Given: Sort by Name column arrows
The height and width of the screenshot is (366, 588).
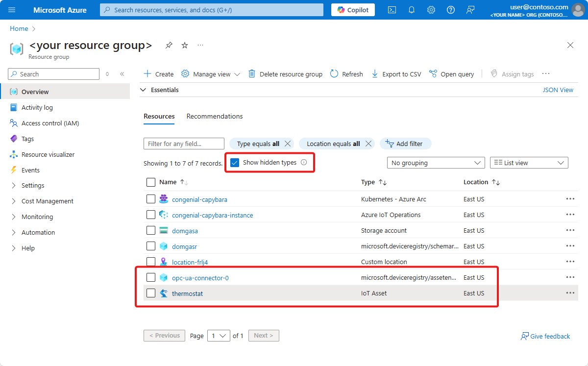Looking at the screenshot, I should click(x=184, y=182).
